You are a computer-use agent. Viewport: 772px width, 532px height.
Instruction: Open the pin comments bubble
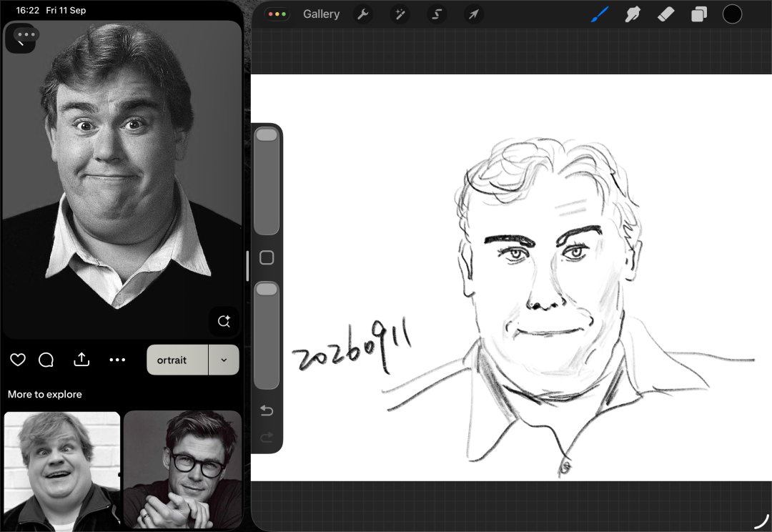click(46, 360)
